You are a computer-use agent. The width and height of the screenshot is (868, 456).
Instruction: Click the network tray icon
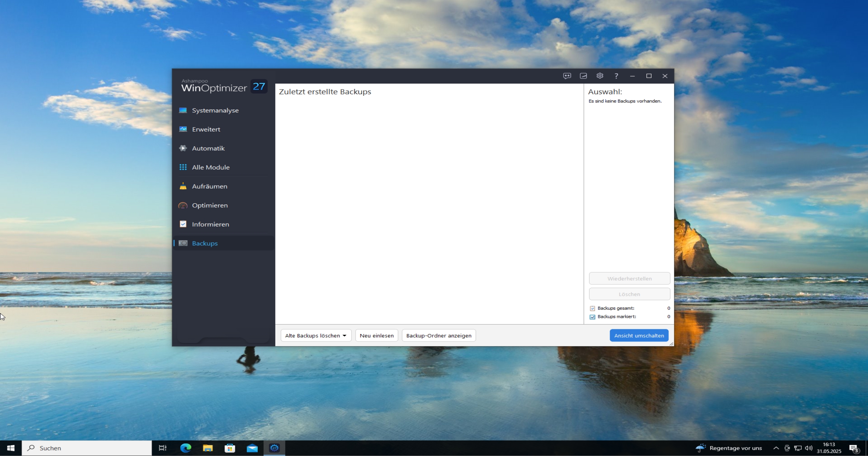[x=798, y=448]
